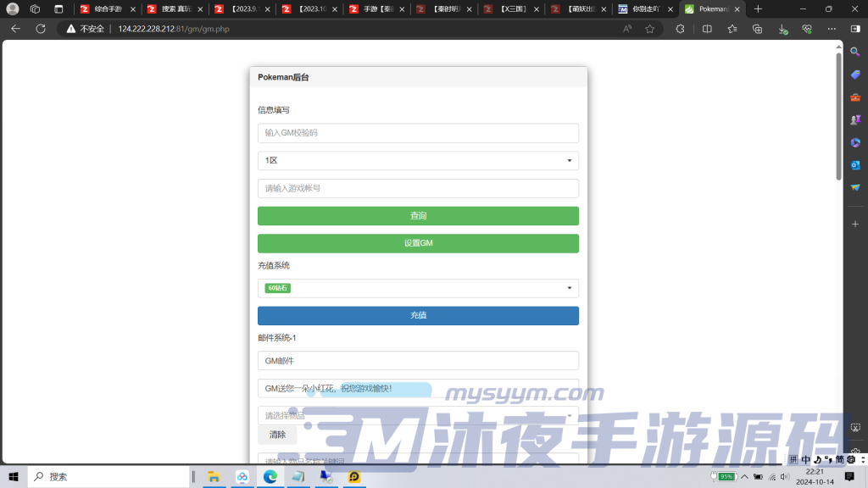Open the search icon in Edge sidebar

click(x=855, y=52)
